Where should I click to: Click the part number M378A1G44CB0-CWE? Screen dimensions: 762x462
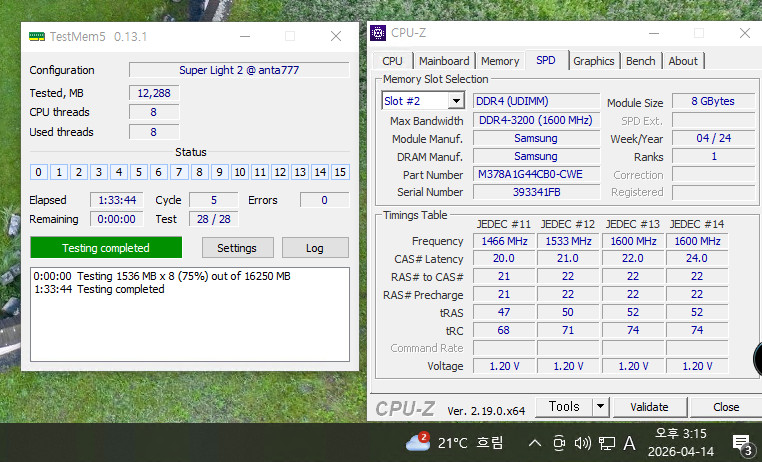[537, 174]
